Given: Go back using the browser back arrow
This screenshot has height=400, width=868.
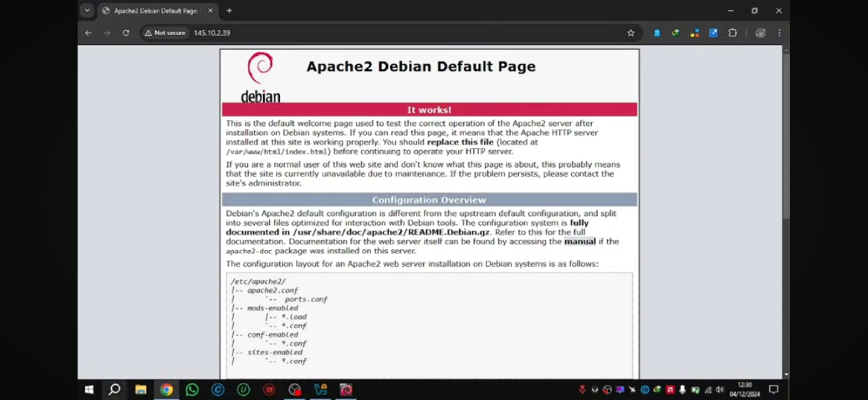Looking at the screenshot, I should (88, 33).
